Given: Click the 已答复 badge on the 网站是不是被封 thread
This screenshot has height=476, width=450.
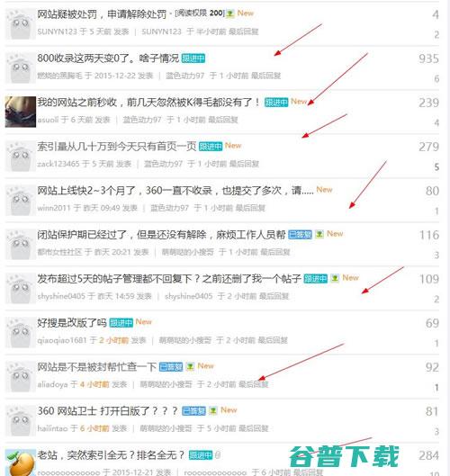Looking at the screenshot, I should 171,367.
